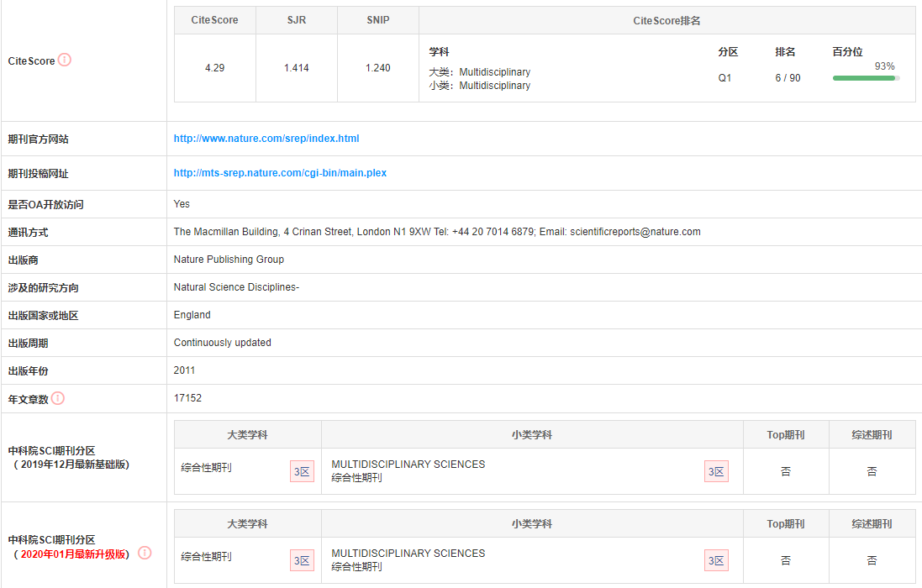Click the 是否OA开放访问 row label

click(x=46, y=205)
